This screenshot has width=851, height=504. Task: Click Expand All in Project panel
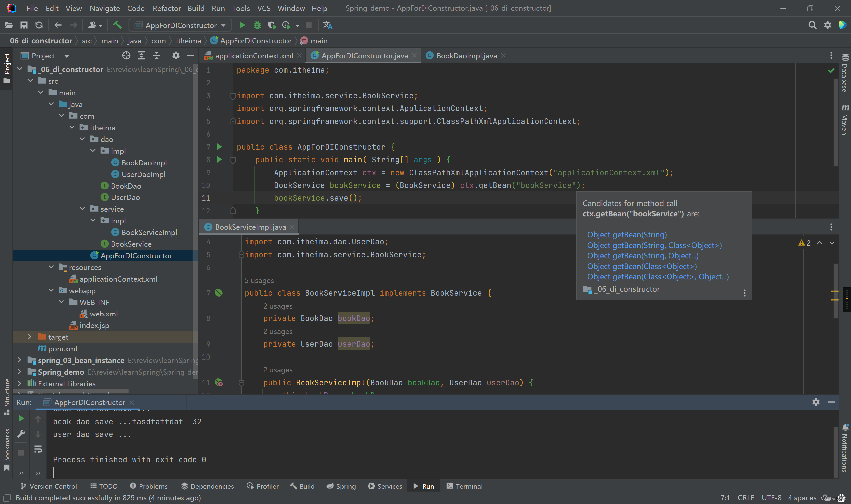(141, 56)
